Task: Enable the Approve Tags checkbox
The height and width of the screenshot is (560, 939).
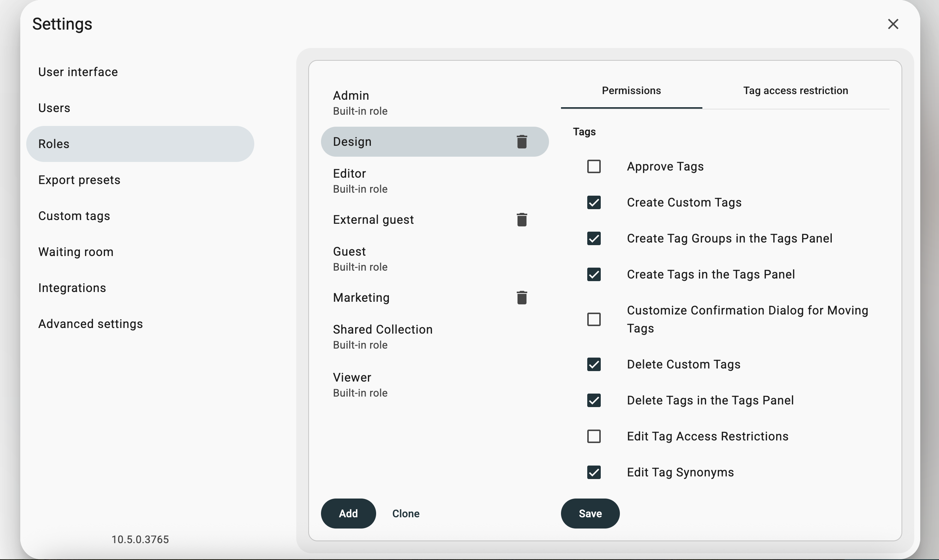Action: tap(594, 166)
